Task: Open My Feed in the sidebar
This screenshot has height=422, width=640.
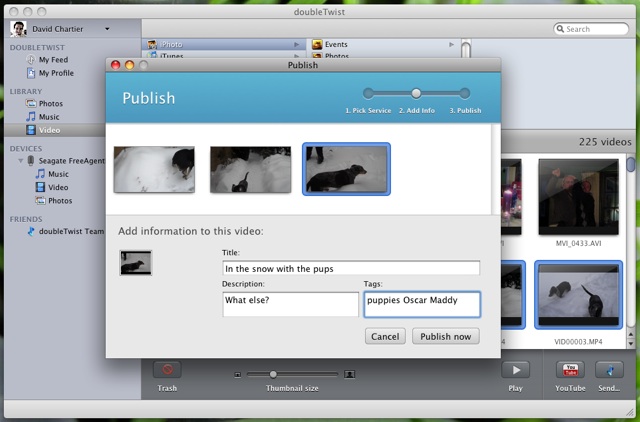Action: [53, 60]
